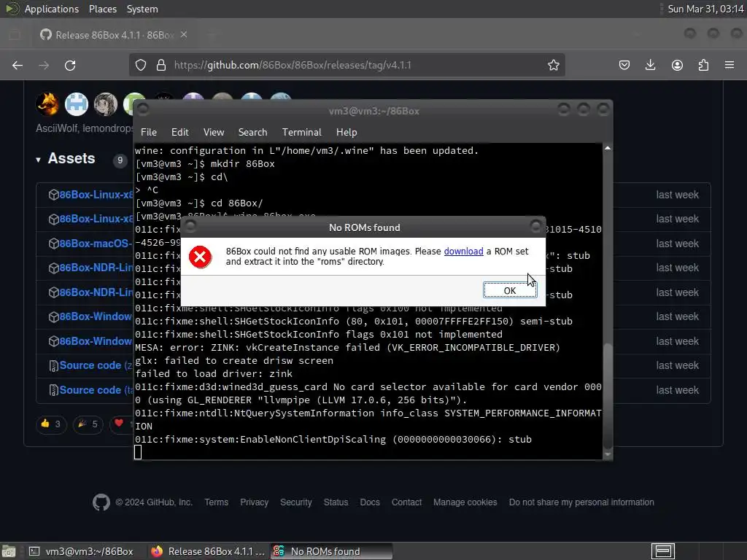Screen dimensions: 747x560
Task: Go back in Firefox
Action: pos(18,65)
